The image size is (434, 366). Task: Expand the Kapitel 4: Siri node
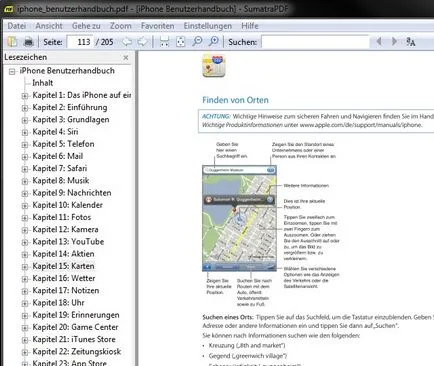25,133
